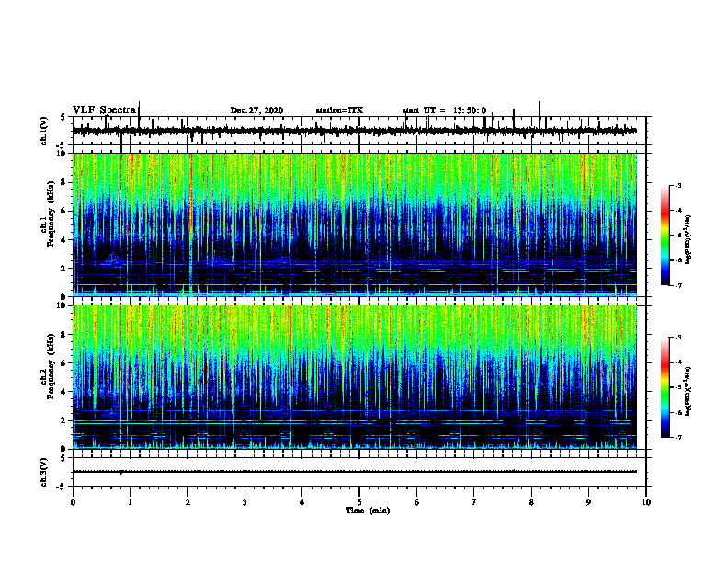Screen dimensions: 728x563
Task: Click the '-3' tick on ch.2 color bar
Action: (x=677, y=338)
